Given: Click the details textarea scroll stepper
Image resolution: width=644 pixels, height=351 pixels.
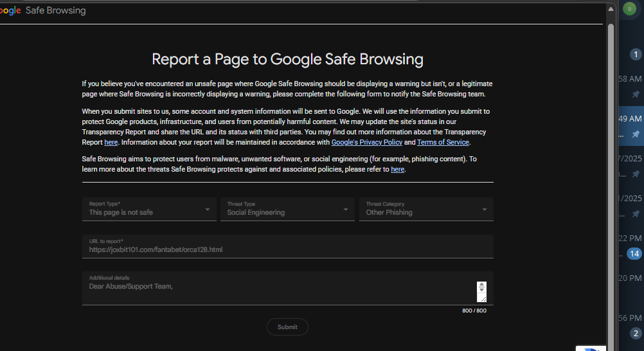Looking at the screenshot, I should (x=481, y=287).
